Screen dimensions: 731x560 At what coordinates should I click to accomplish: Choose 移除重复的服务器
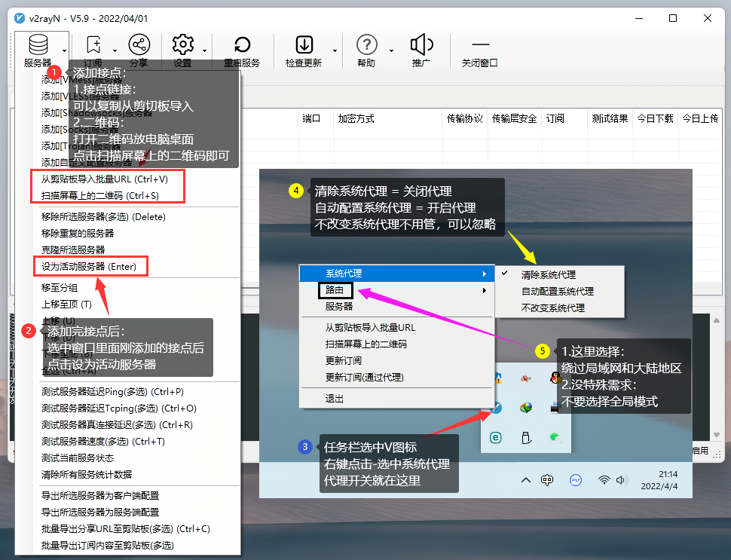[78, 234]
